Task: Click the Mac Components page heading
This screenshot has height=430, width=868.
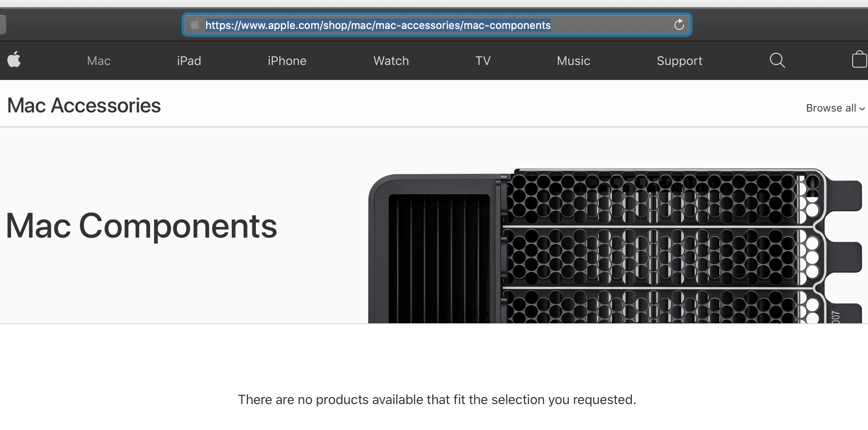Action: tap(141, 226)
